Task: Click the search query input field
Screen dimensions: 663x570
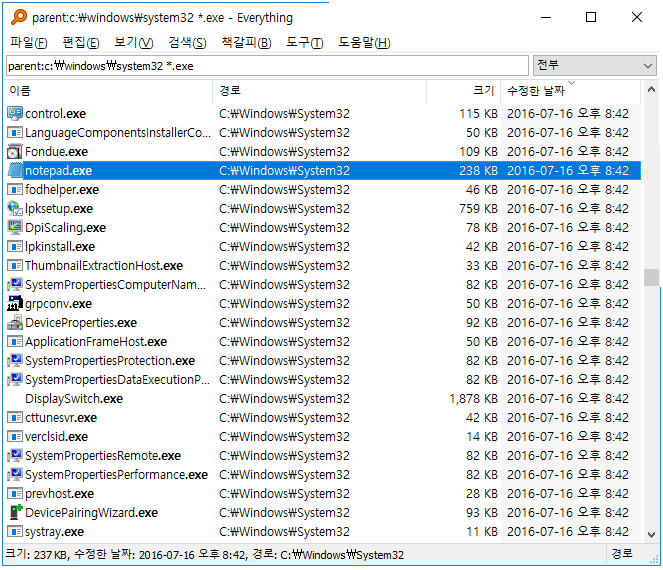Action: [267, 66]
